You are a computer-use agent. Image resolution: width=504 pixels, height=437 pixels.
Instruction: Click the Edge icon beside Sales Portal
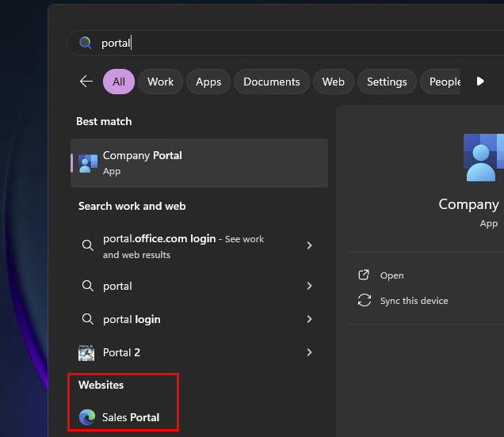pyautogui.click(x=87, y=417)
